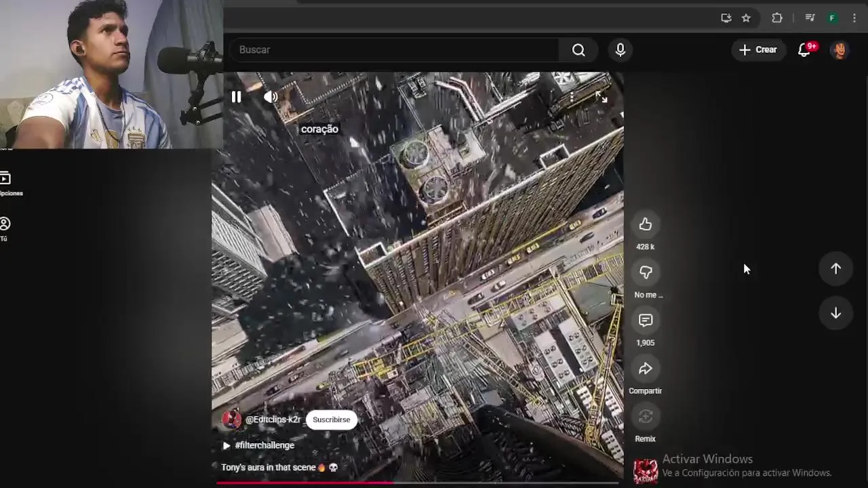Open Suscripciones in the sidebar

7,184
